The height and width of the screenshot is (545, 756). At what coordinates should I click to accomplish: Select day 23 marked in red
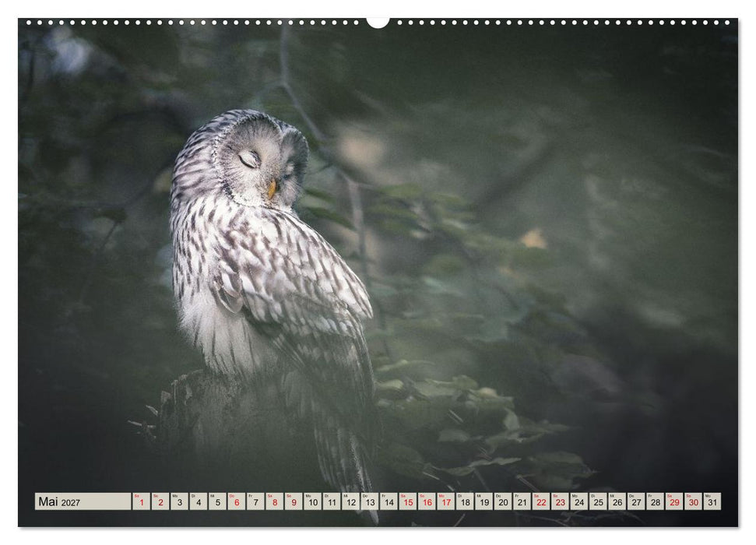[x=561, y=501]
